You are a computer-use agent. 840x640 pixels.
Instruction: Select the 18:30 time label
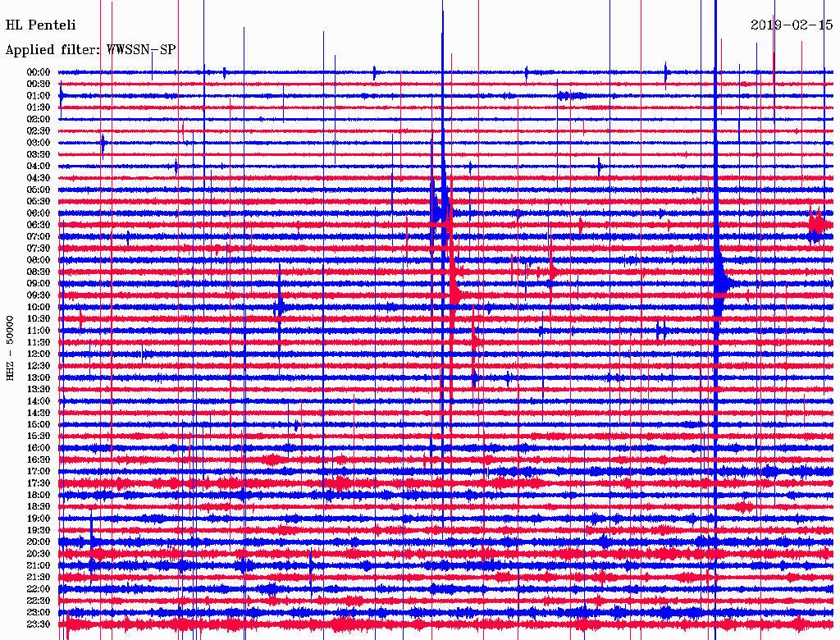coord(39,506)
